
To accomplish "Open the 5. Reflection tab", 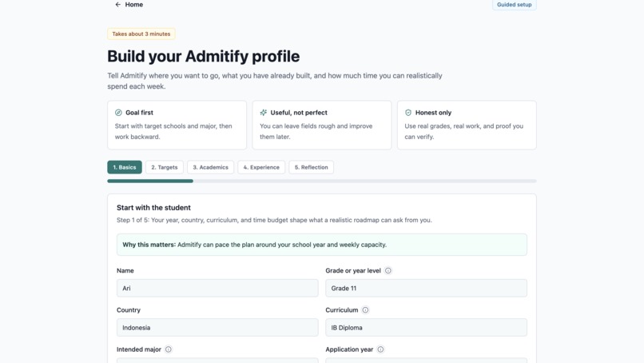I will (312, 167).
